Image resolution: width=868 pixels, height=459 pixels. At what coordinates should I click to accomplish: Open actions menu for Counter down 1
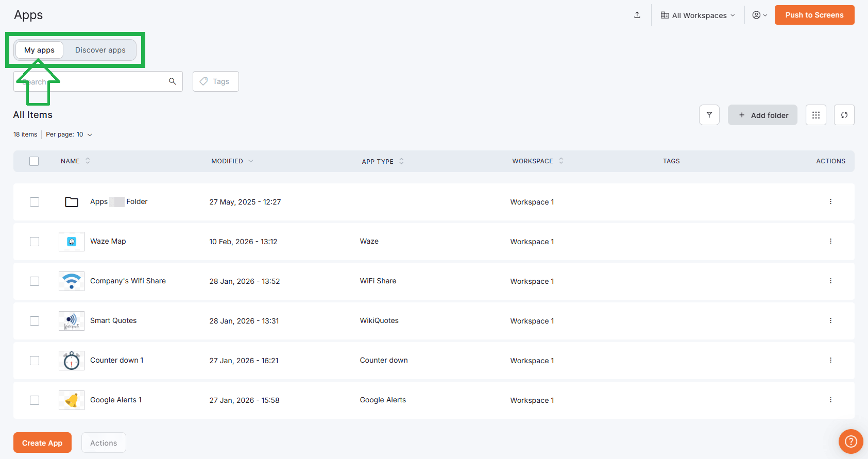[830, 360]
